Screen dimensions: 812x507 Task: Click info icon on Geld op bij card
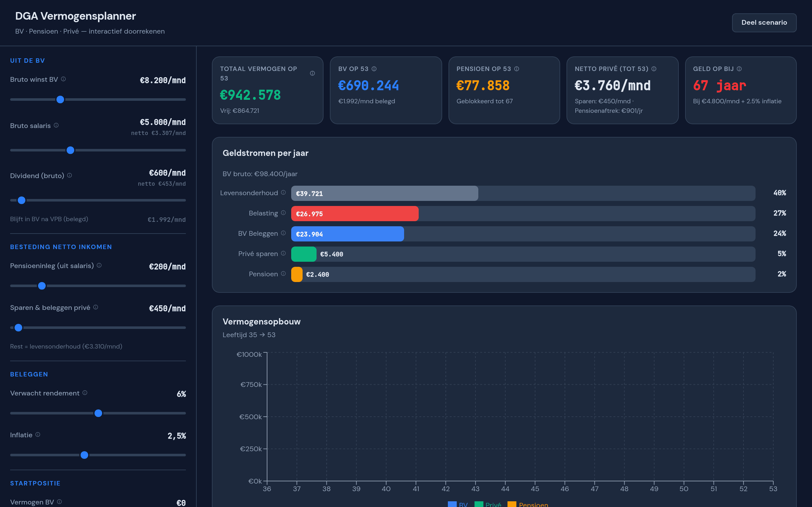(739, 69)
